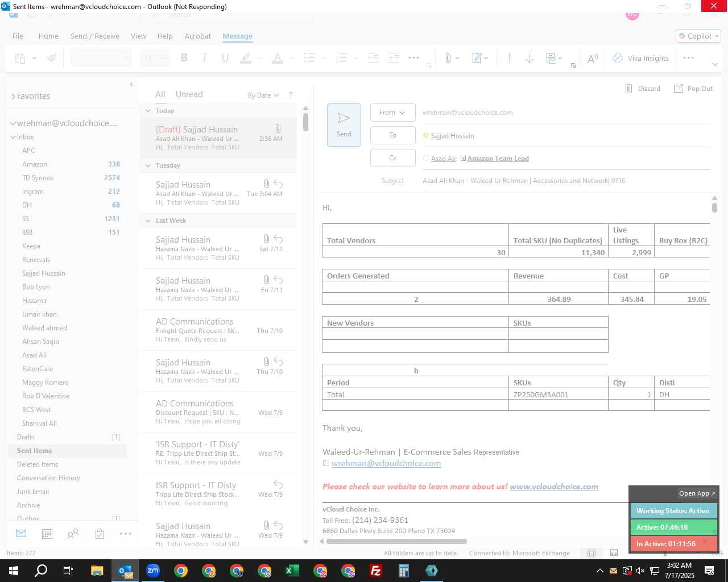Click the Read Aloud icon
Viewport: 728px width, 582px height.
tap(592, 58)
